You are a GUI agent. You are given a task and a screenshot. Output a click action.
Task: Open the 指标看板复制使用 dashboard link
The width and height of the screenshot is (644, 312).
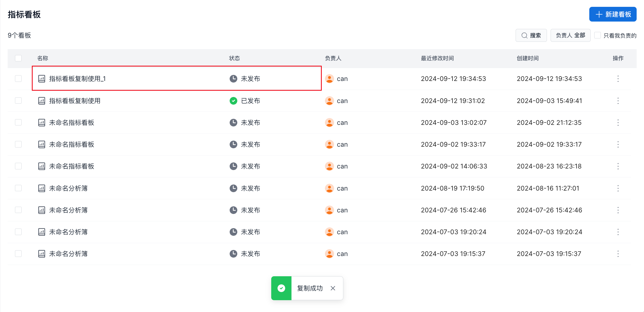pyautogui.click(x=75, y=101)
